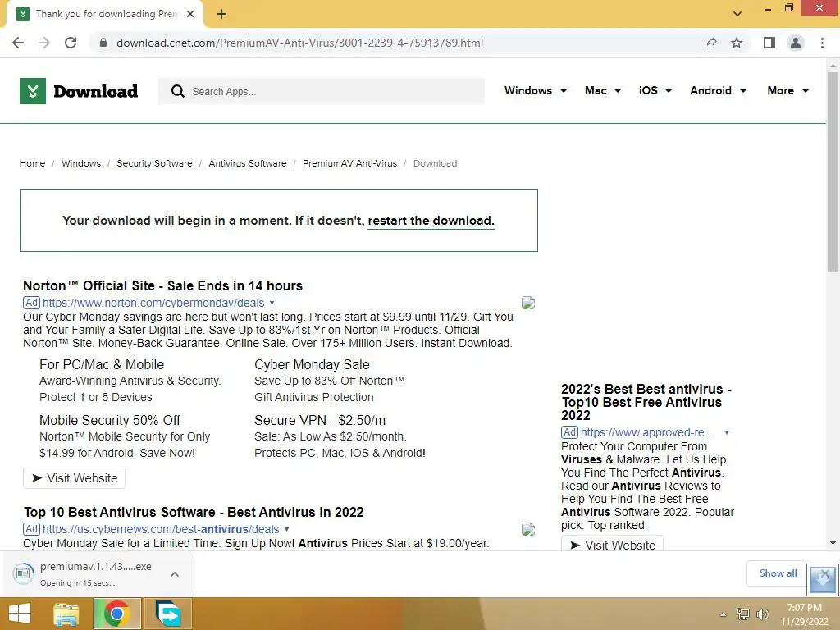This screenshot has height=630, width=840.
Task: Go to Home breadcrumb
Action: tap(32, 163)
